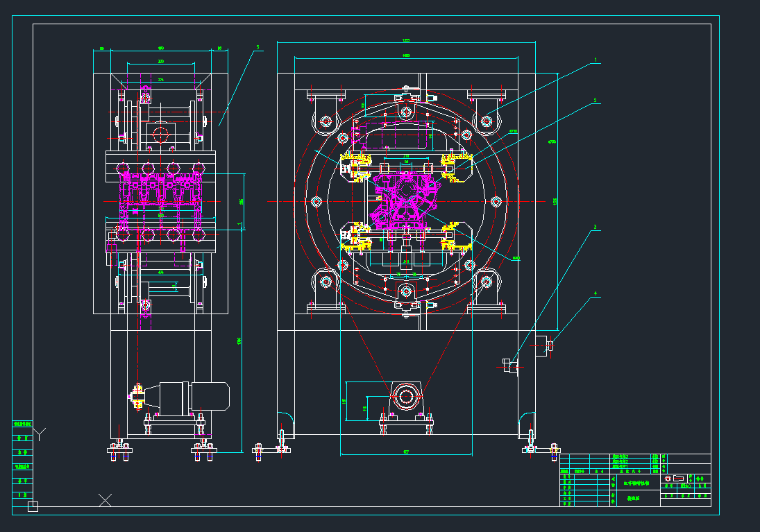
Task: Click the UCS Y-axis label
Action: pyautogui.click(x=40, y=434)
